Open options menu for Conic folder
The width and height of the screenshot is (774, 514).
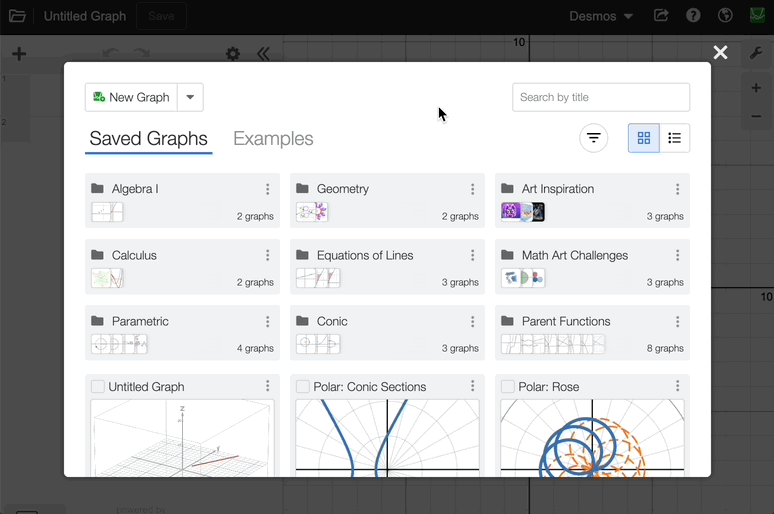[473, 321]
